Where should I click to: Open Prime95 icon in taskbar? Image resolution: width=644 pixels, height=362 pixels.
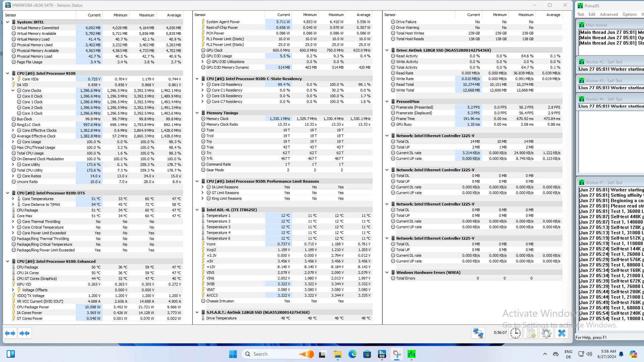[411, 354]
